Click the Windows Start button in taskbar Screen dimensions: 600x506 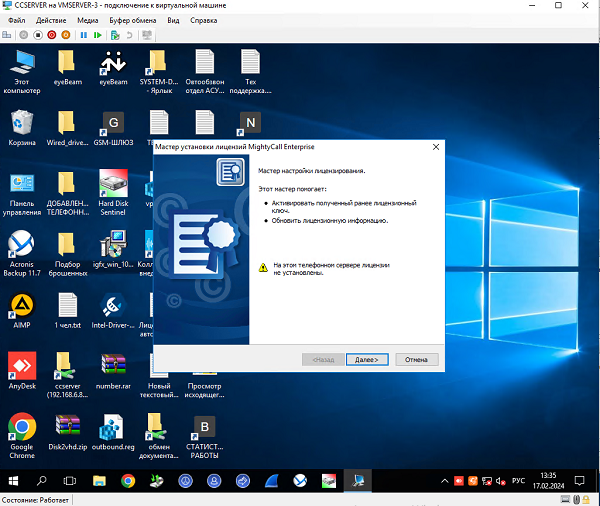(14, 481)
